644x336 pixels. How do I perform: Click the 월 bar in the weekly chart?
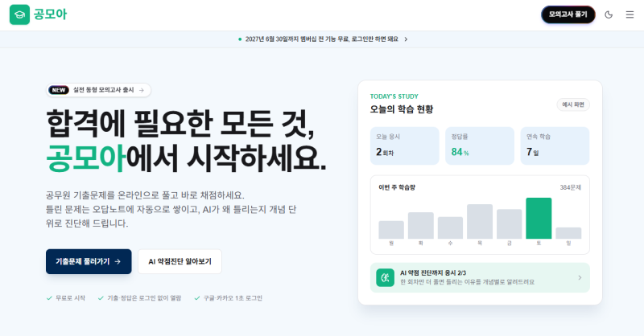391,230
